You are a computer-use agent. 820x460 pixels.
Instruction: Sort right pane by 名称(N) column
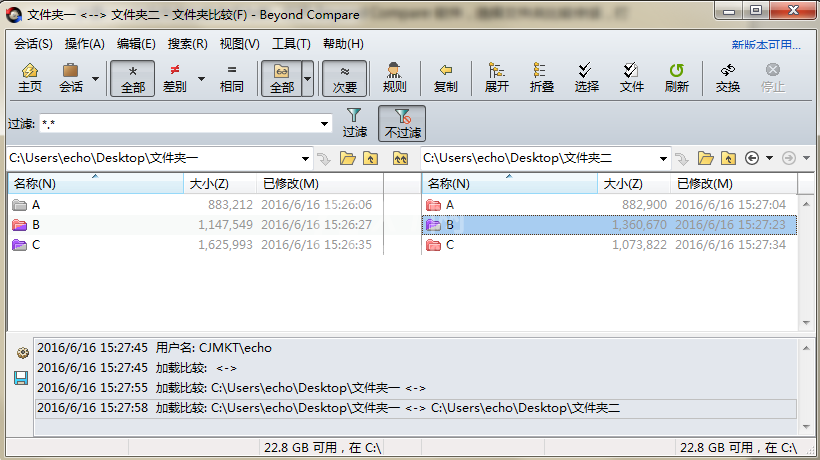(509, 183)
